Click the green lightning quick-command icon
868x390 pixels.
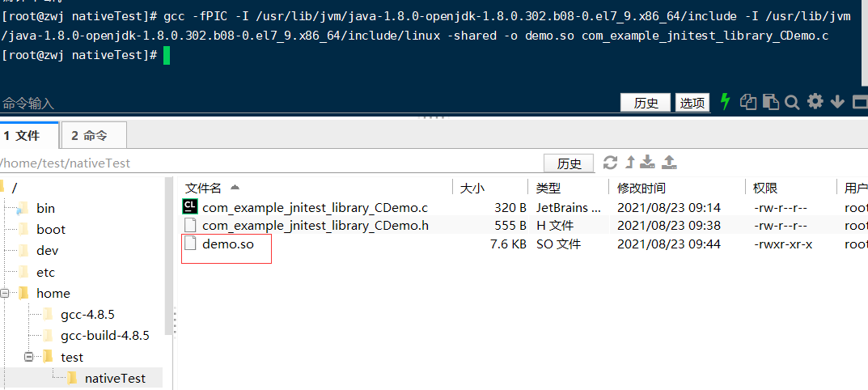[x=725, y=102]
